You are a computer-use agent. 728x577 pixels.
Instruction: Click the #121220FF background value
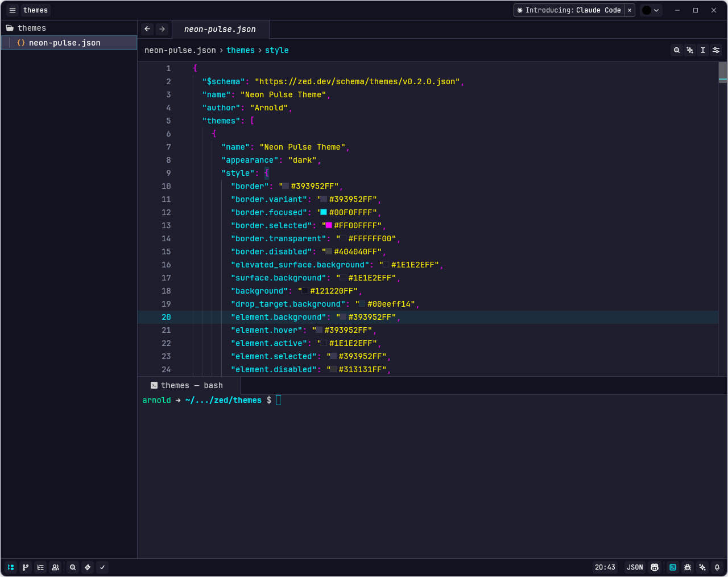tap(334, 291)
